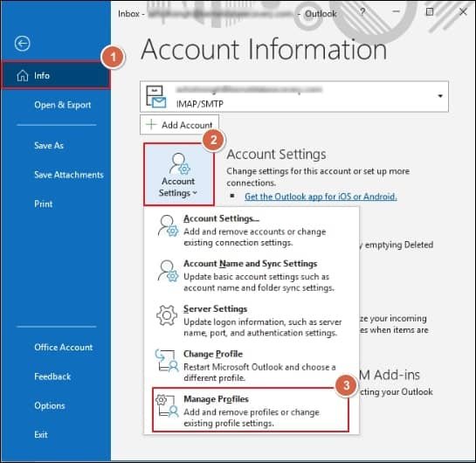The height and width of the screenshot is (463, 476).
Task: Close the Outlook window
Action: [463, 12]
